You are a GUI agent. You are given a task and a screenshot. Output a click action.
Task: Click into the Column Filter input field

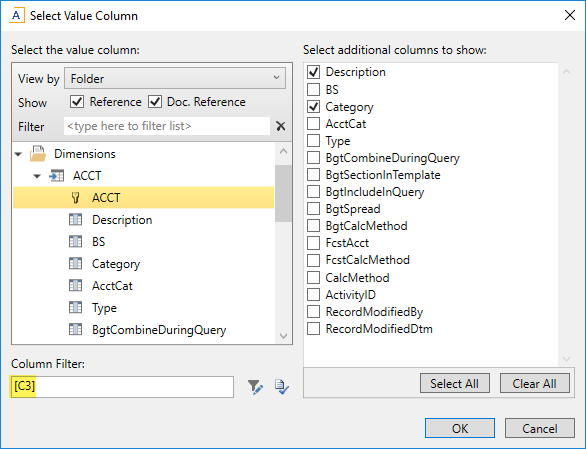pos(122,387)
